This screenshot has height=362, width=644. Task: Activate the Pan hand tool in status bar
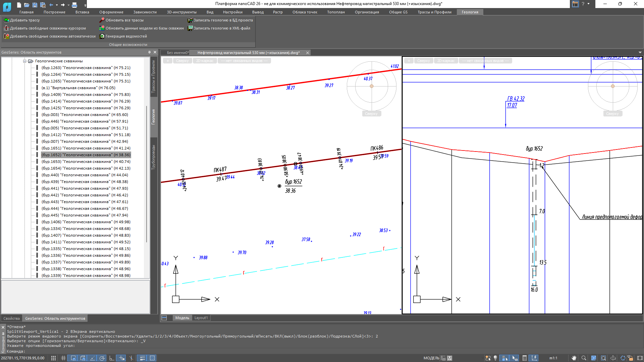click(574, 358)
